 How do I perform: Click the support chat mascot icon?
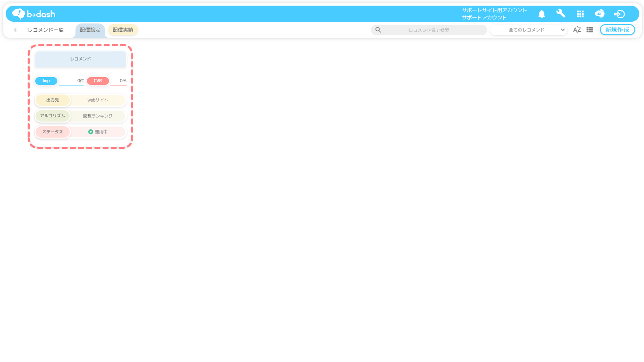point(600,14)
